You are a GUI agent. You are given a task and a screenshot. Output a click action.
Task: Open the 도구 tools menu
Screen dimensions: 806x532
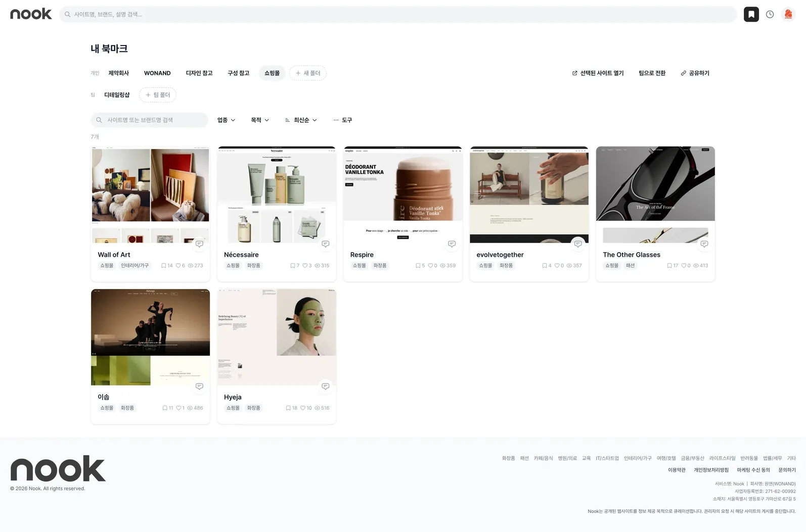(343, 120)
